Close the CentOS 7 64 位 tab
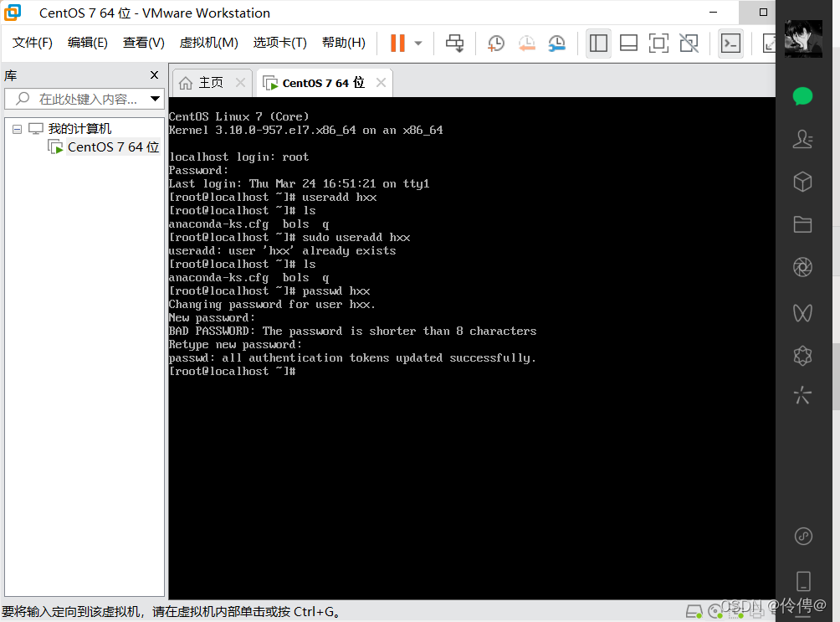Viewport: 840px width, 622px height. coord(381,83)
